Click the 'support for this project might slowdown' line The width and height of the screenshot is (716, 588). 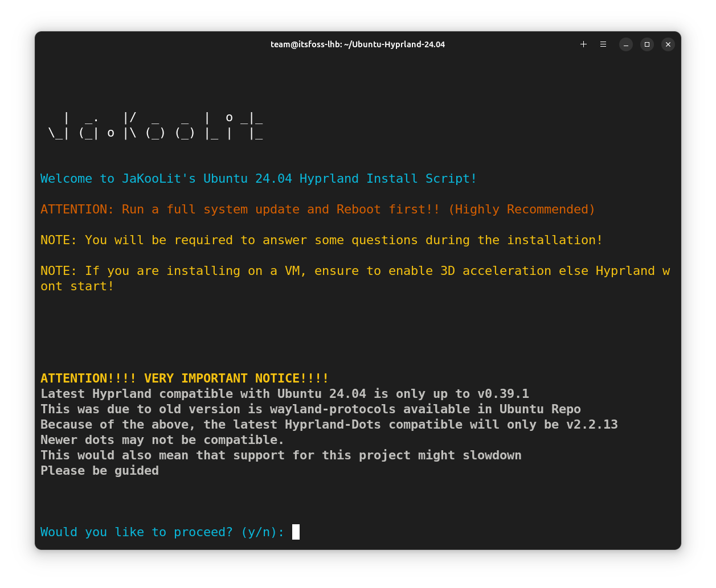click(x=280, y=455)
